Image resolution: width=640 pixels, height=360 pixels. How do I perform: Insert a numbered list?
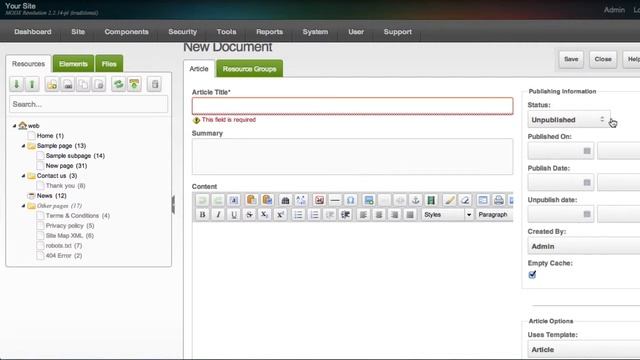tap(314, 215)
